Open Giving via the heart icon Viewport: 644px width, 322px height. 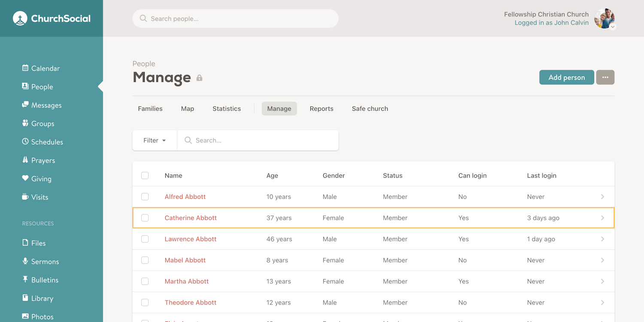[26, 179]
